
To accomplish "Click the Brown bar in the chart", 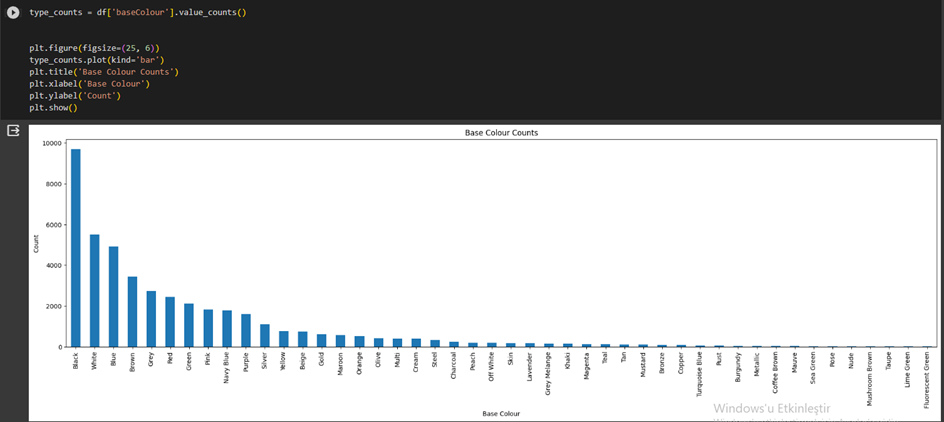I will [x=132, y=312].
